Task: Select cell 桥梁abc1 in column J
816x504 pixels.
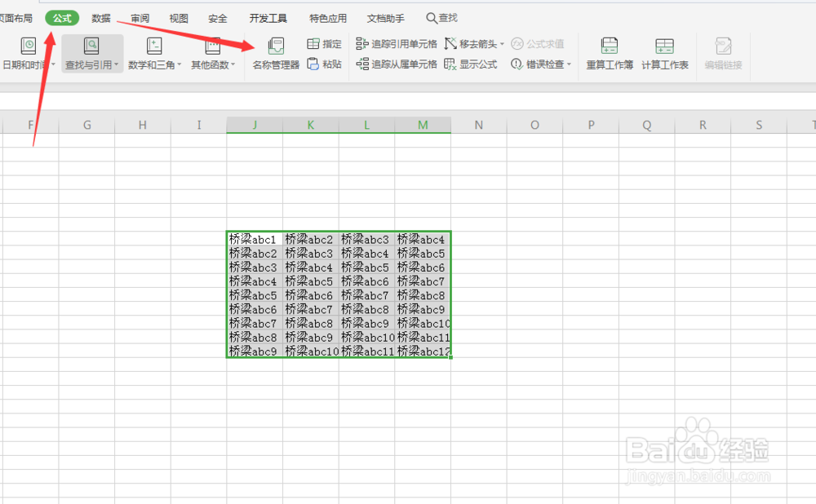Action: pyautogui.click(x=255, y=239)
